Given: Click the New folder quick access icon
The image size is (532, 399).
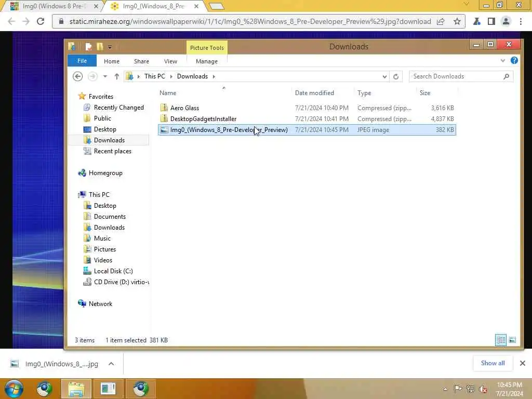Looking at the screenshot, I should (100, 46).
